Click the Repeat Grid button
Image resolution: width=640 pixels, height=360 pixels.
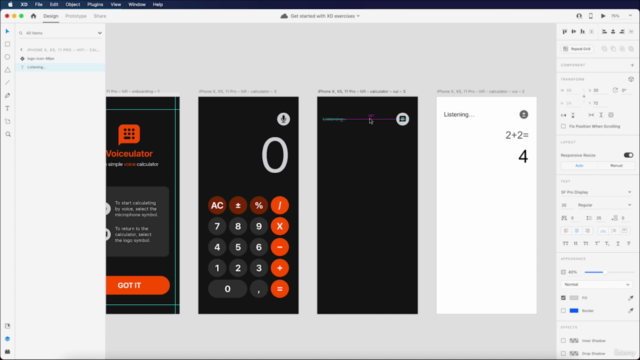[x=577, y=49]
